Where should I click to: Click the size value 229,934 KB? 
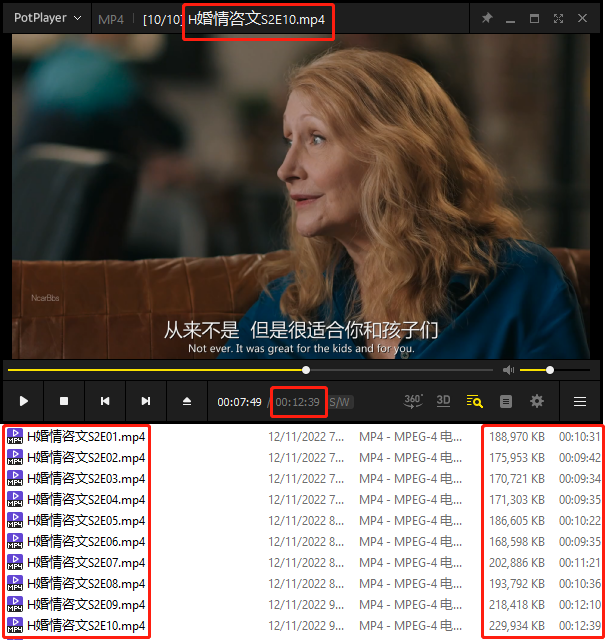(x=517, y=626)
